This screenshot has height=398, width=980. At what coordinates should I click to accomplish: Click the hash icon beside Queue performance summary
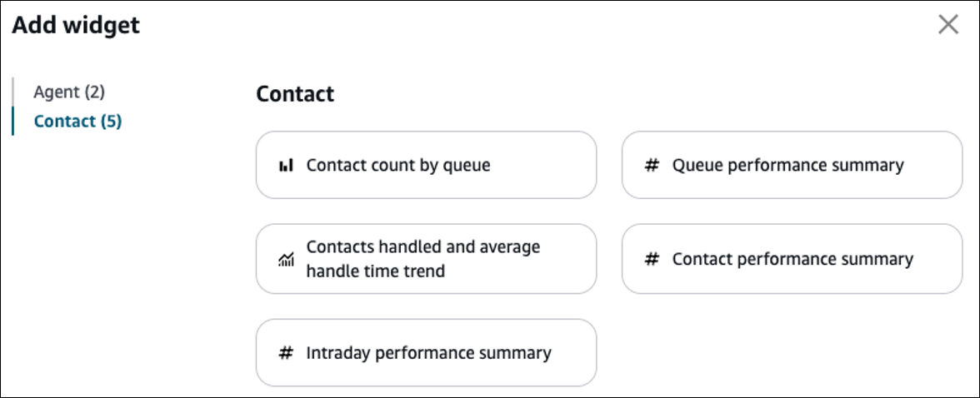pyautogui.click(x=652, y=165)
